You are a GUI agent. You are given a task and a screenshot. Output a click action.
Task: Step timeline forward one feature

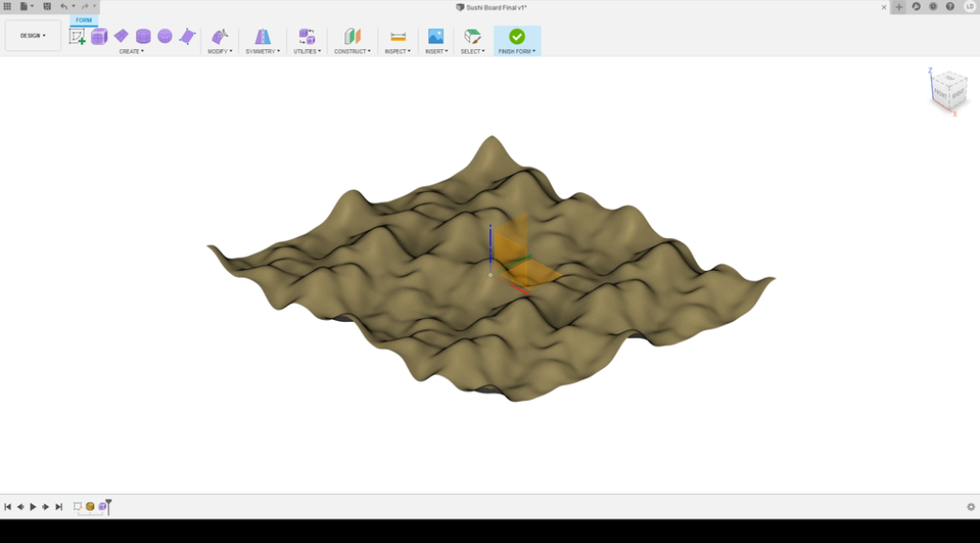[46, 506]
